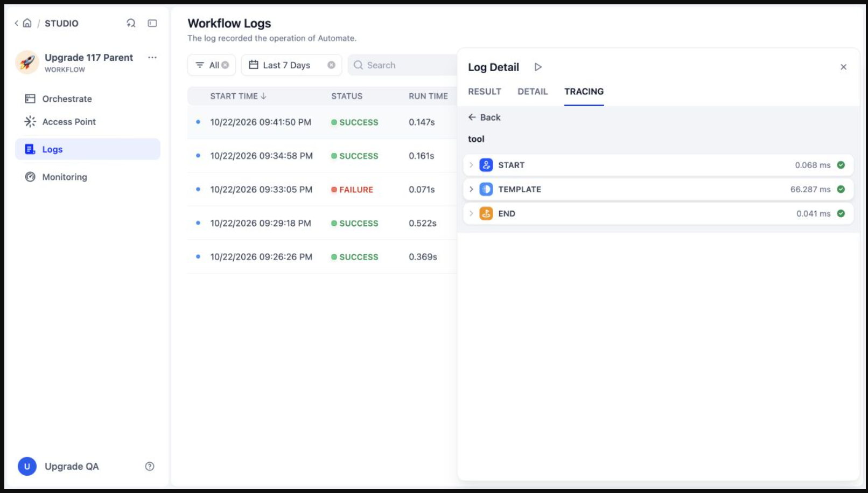
Task: Click green check status on START row
Action: tap(841, 165)
